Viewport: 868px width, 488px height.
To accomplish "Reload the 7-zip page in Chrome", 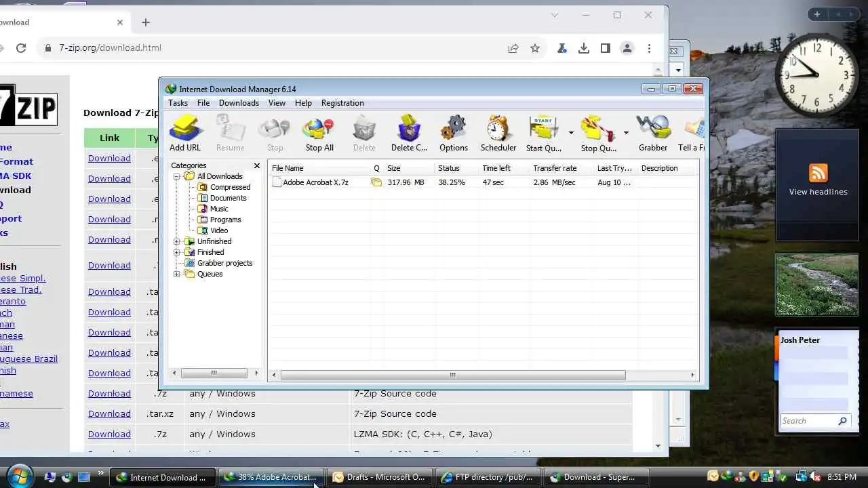I will pyautogui.click(x=21, y=48).
